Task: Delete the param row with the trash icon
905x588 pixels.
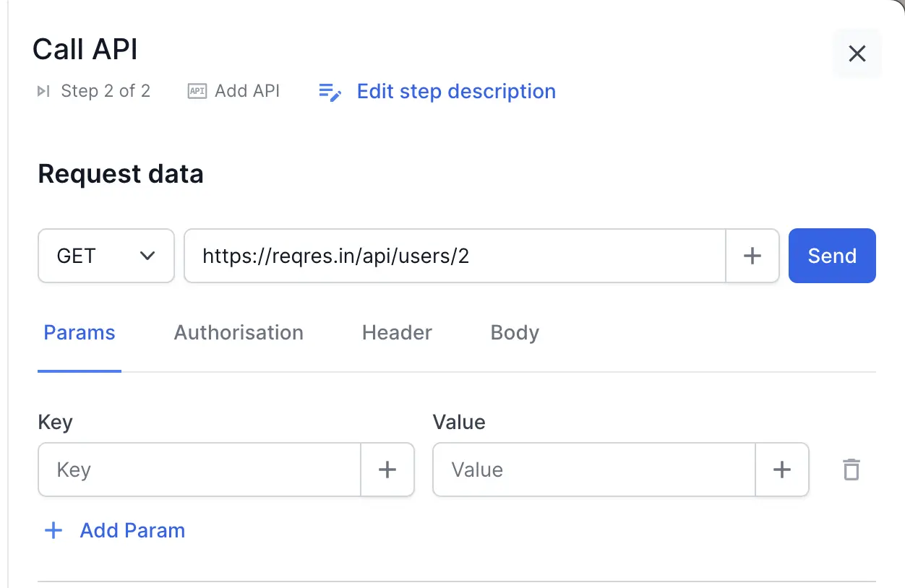Action: click(x=852, y=470)
